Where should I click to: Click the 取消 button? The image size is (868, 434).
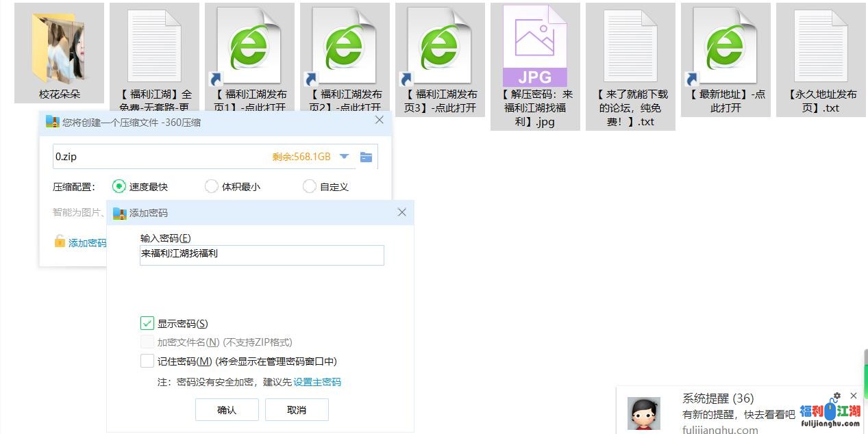point(297,410)
